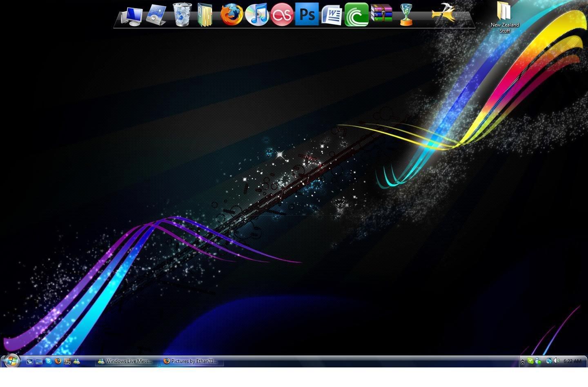This screenshot has width=588, height=387.
Task: Open the Control Panel dock icon
Action: (156, 15)
